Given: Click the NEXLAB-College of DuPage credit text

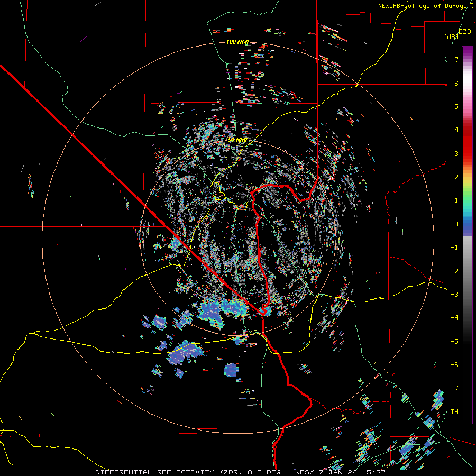Looking at the screenshot, I should [426, 6].
